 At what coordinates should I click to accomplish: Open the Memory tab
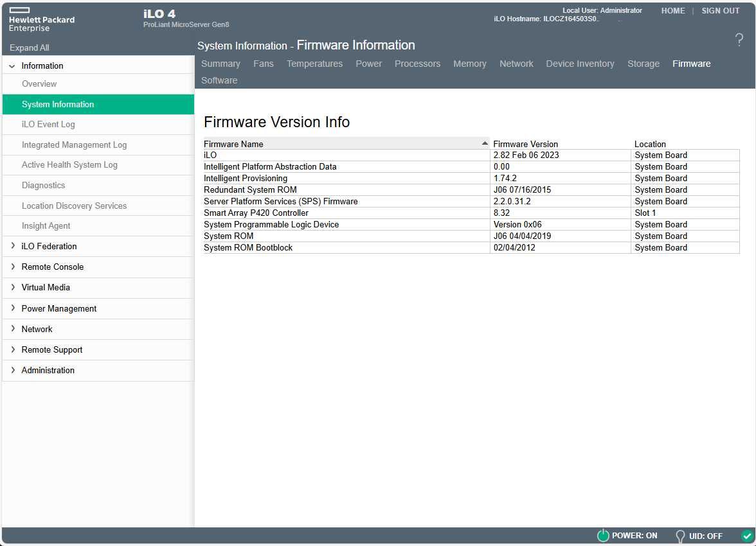point(469,64)
